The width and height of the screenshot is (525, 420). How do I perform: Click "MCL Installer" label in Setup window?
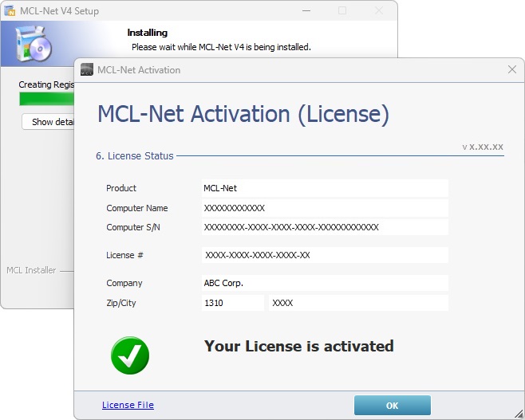pos(31,270)
